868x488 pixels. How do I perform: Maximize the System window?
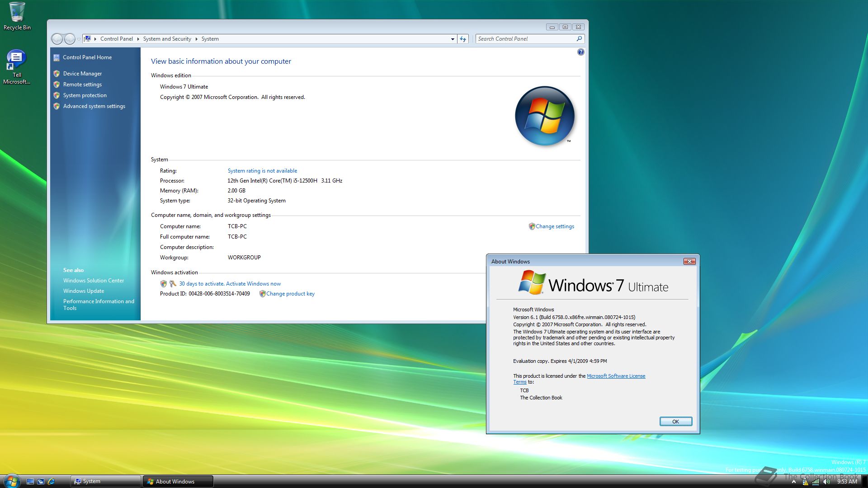565,27
